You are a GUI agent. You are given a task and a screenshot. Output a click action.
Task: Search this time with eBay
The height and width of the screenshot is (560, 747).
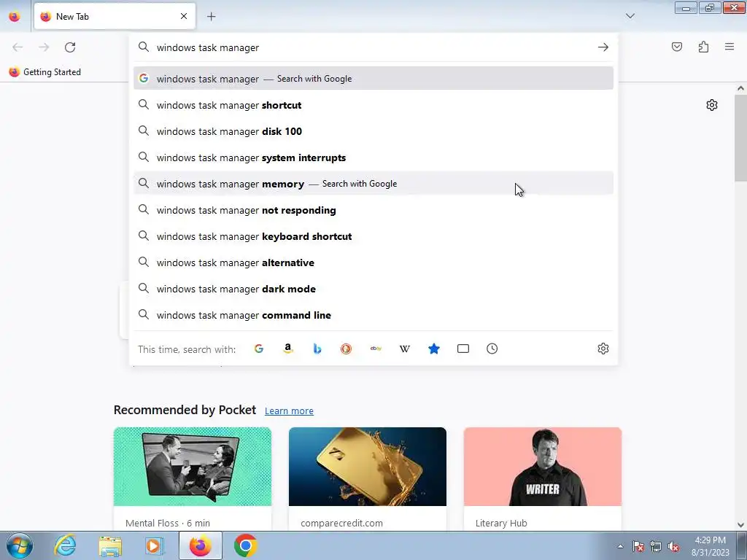(376, 349)
